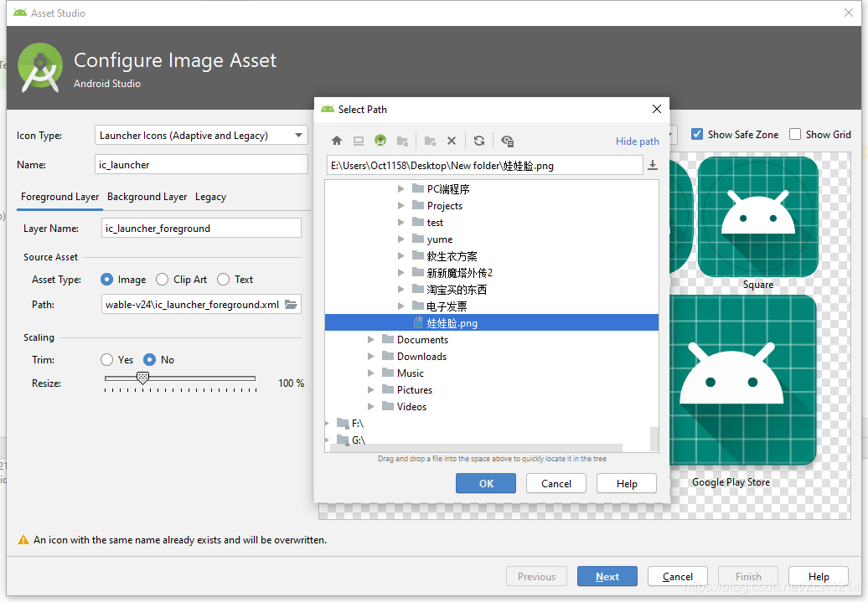Expand the Projects folder
The image size is (868, 602).
(x=400, y=205)
